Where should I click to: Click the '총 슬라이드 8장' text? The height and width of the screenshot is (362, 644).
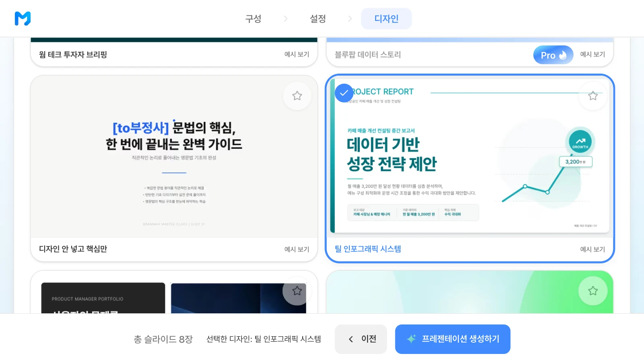tap(163, 339)
